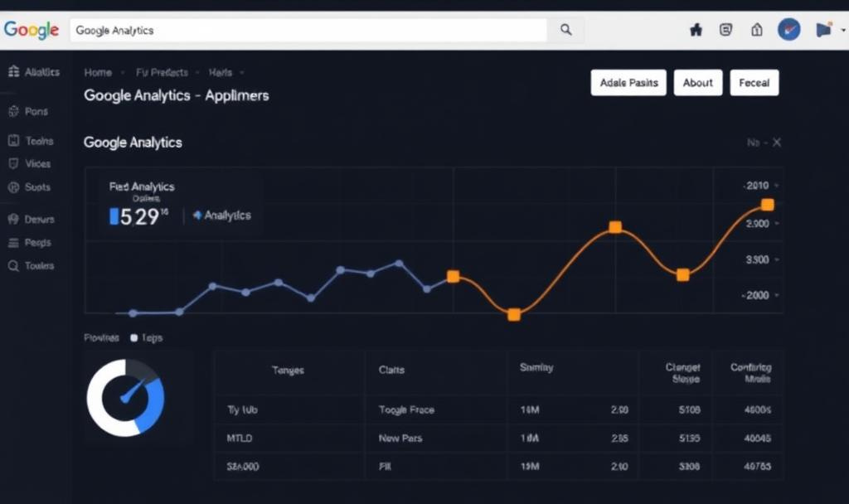Viewport: 849px width, 504px height.
Task: Focus the Google Analytics search field
Action: 308,31
